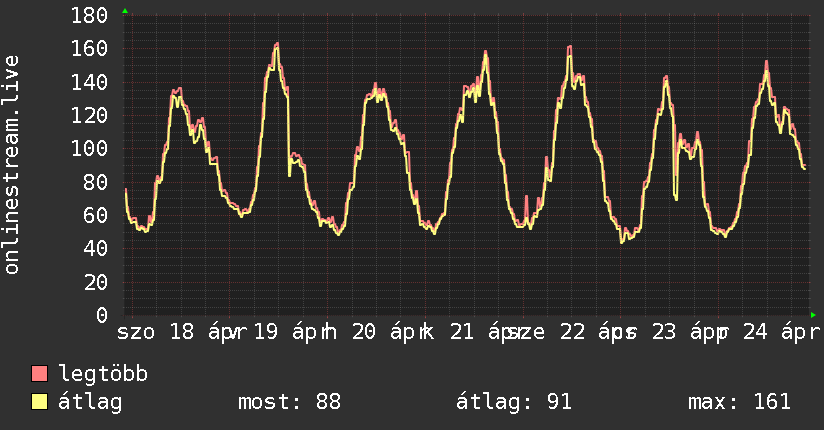Click the x-axis date label 23
The image size is (824, 430).
664,332
